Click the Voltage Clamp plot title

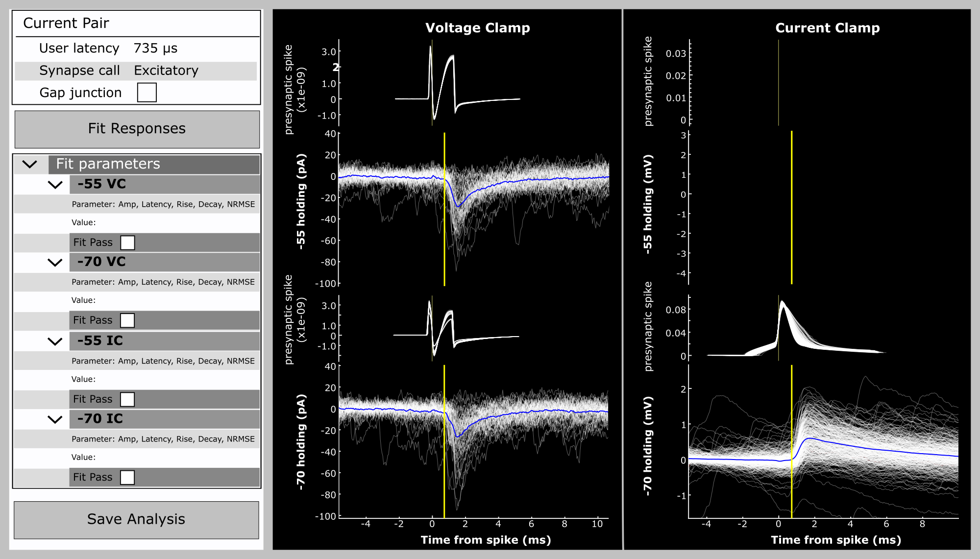click(477, 28)
